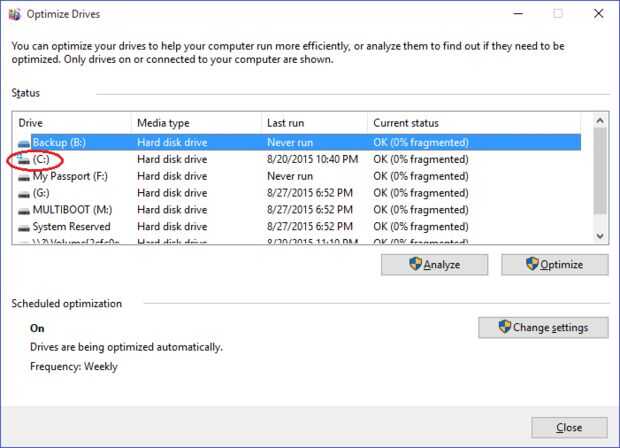Click the (C:) drive icon
The width and height of the screenshot is (620, 448).
pos(24,159)
